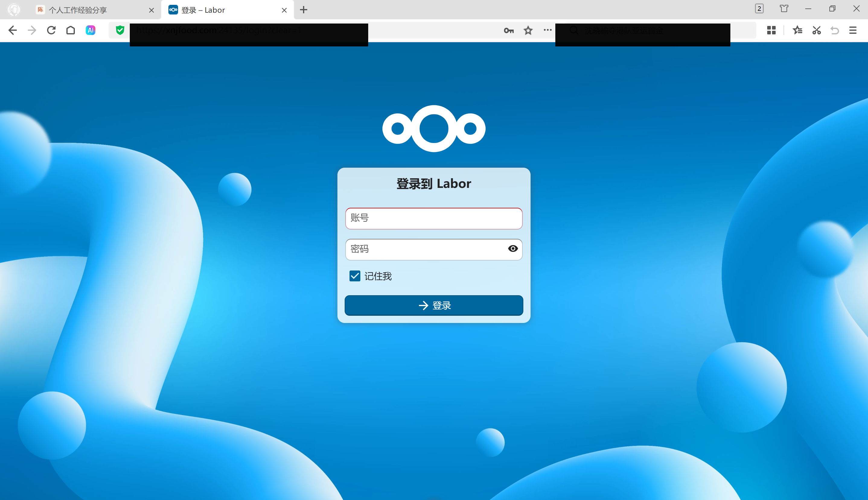Screen dimensions: 868x500
Task: Open the three-dot more options in address bar
Action: click(547, 30)
